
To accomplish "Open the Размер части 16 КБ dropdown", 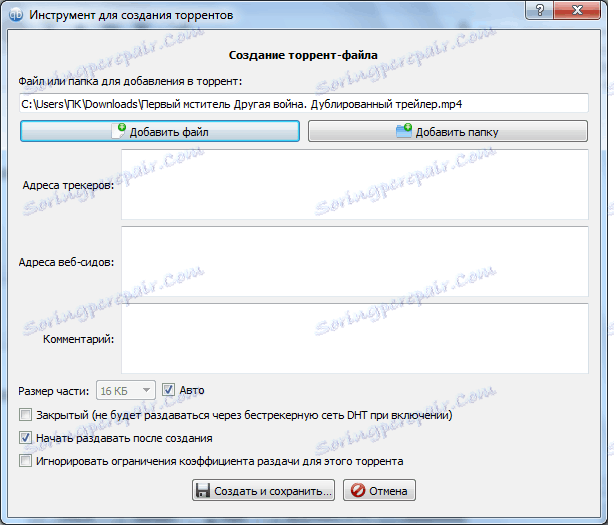I will coord(126,390).
